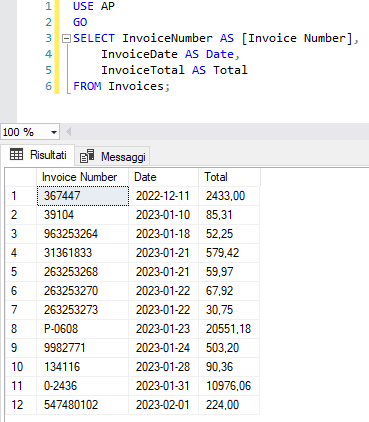Select total cell 224,00
Screen dimensions: 369x422
tap(229, 405)
